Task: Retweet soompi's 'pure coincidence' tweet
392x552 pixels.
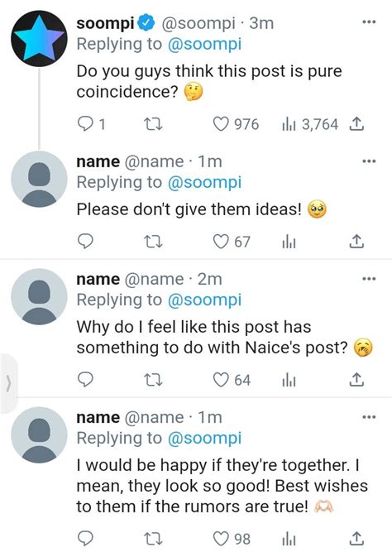Action: click(154, 124)
